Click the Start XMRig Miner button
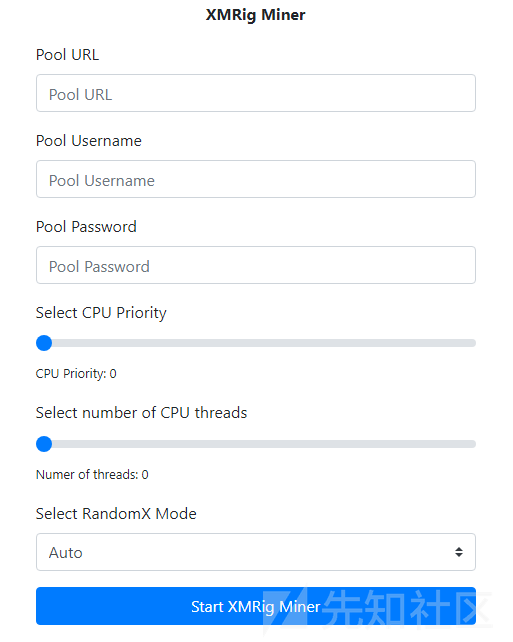Image resolution: width=513 pixels, height=642 pixels. point(255,606)
